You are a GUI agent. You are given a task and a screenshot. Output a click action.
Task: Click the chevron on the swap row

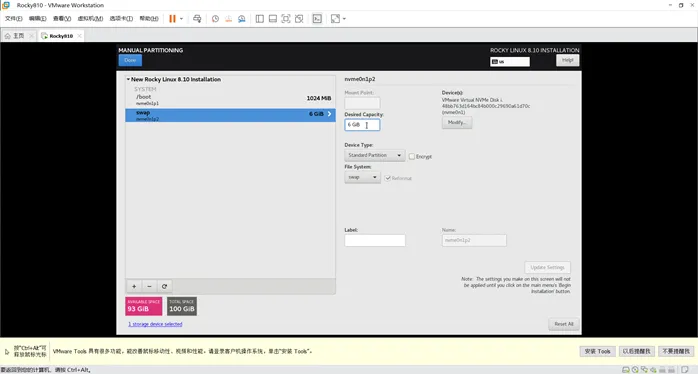[x=329, y=114]
